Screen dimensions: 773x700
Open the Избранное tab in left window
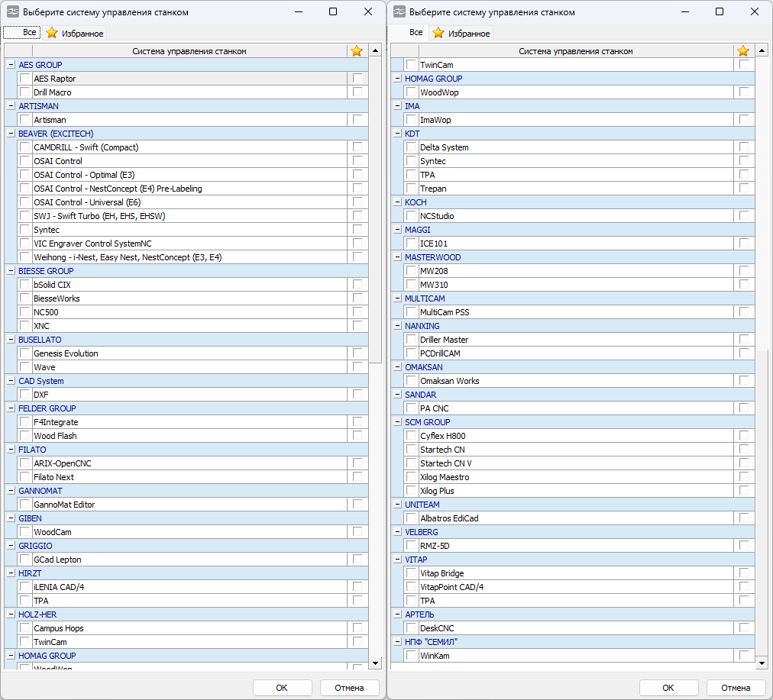pyautogui.click(x=75, y=34)
